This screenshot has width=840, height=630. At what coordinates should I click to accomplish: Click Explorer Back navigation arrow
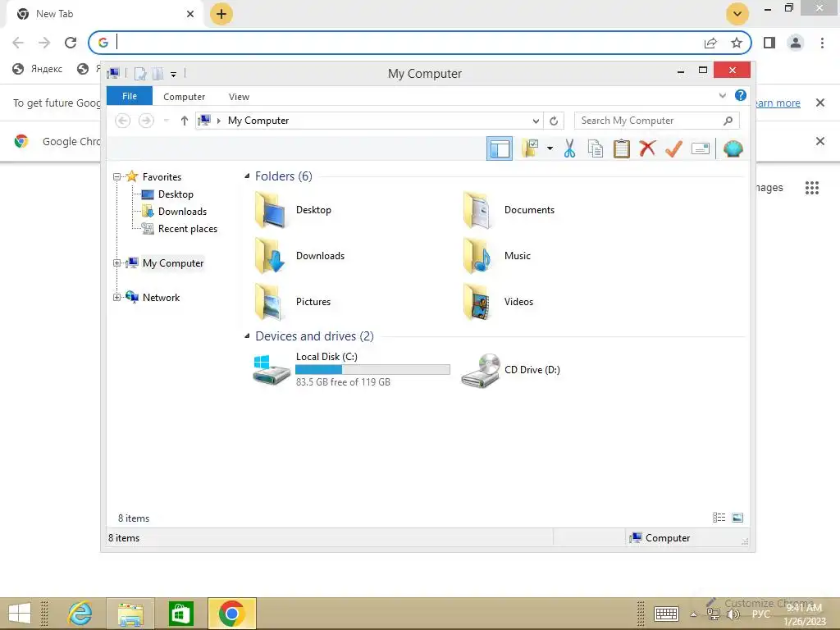pos(123,121)
